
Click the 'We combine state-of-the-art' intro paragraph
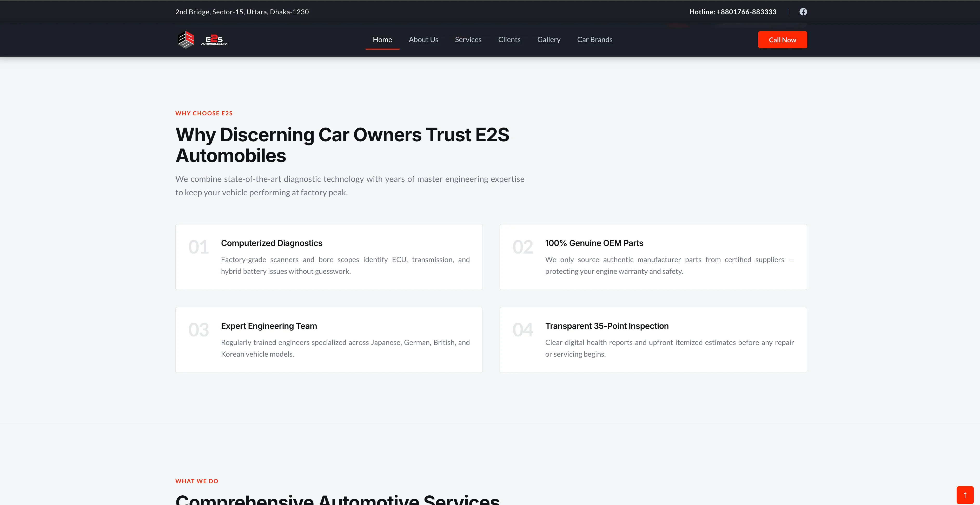pos(350,185)
